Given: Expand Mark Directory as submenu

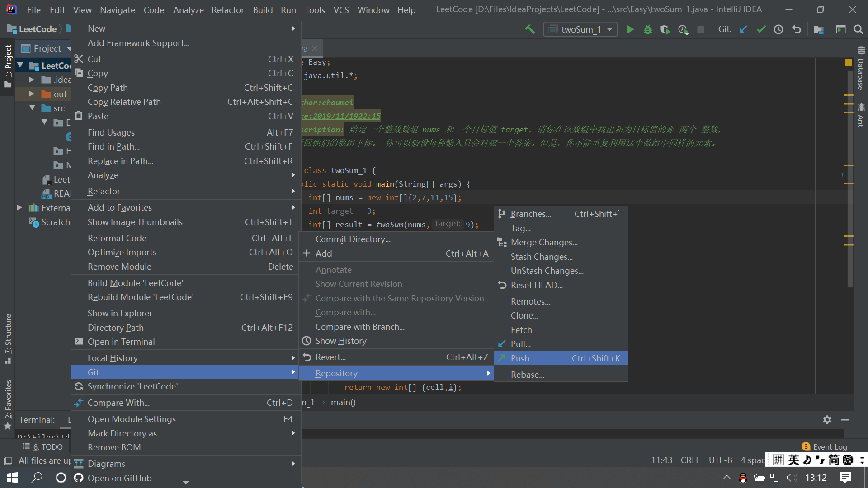Looking at the screenshot, I should click(x=186, y=433).
